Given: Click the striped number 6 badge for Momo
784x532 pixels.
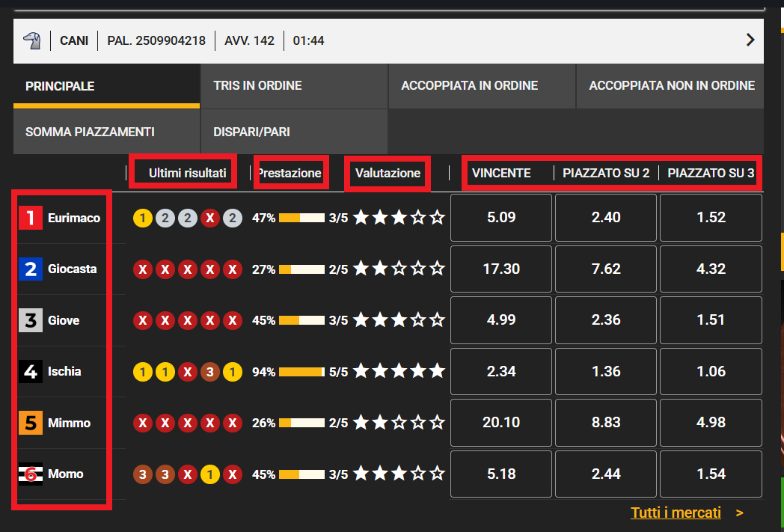Looking at the screenshot, I should [x=31, y=474].
